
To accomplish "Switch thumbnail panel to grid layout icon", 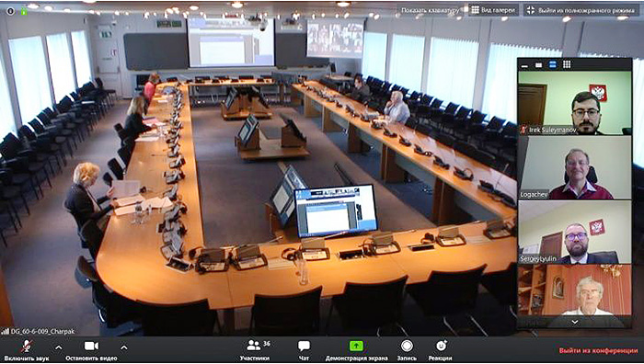I will pyautogui.click(x=567, y=64).
